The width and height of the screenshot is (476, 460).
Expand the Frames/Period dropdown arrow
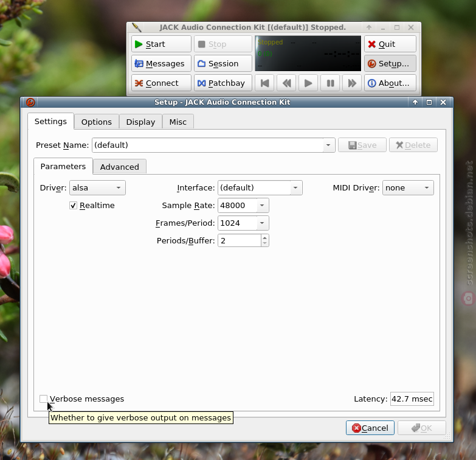tap(263, 223)
